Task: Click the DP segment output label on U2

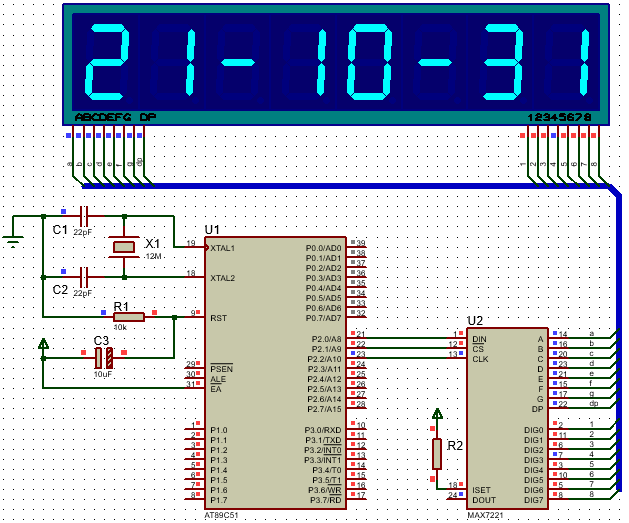Action: tap(538, 409)
